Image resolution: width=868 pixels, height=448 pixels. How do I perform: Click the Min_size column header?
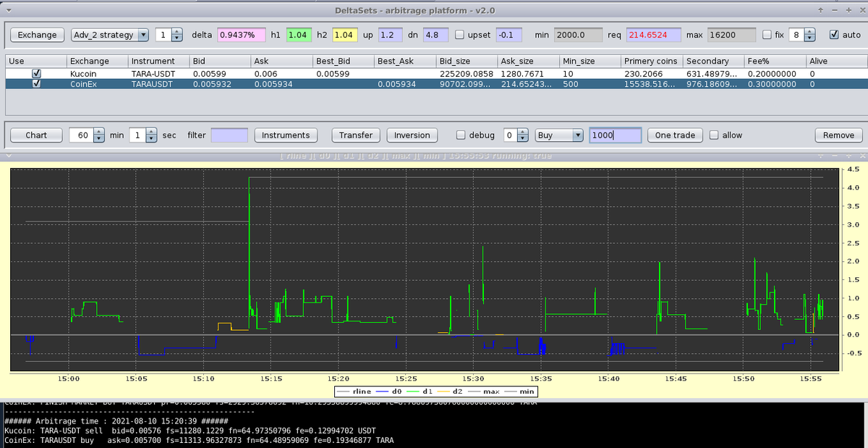point(590,62)
